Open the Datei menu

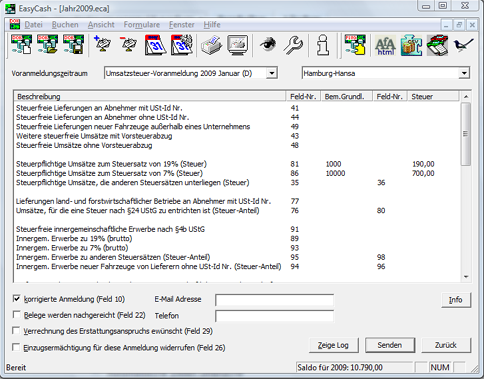tap(33, 25)
